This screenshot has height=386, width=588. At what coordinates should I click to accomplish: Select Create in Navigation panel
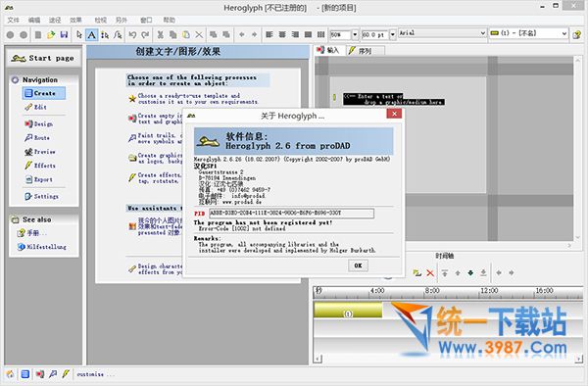[x=43, y=93]
